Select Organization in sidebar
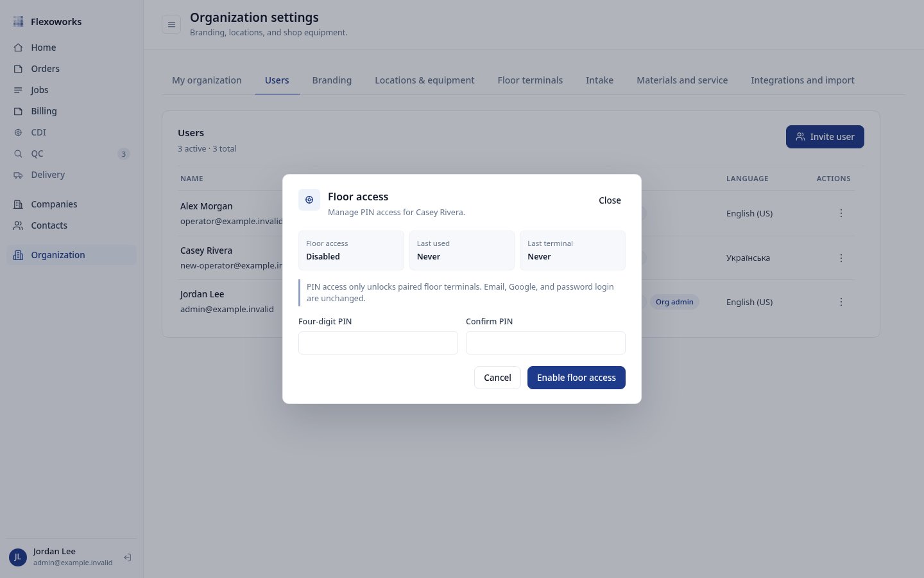Viewport: 924px width, 578px height. (x=71, y=255)
